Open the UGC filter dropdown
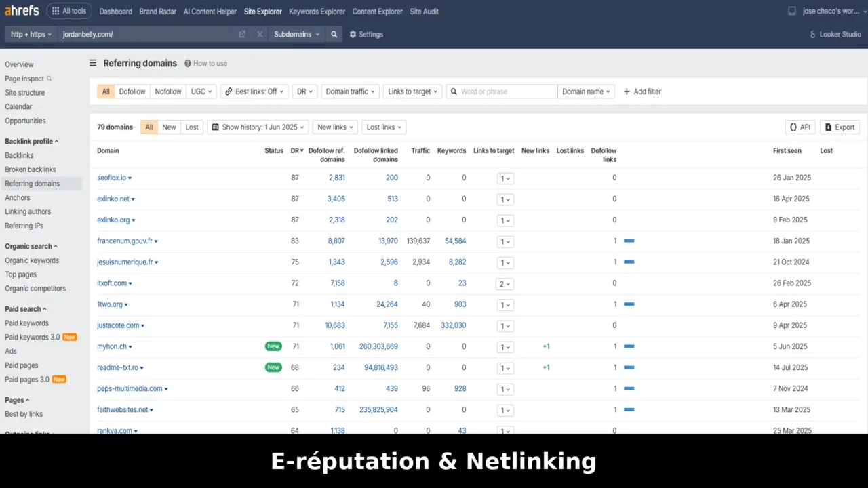868x488 pixels. [x=201, y=91]
